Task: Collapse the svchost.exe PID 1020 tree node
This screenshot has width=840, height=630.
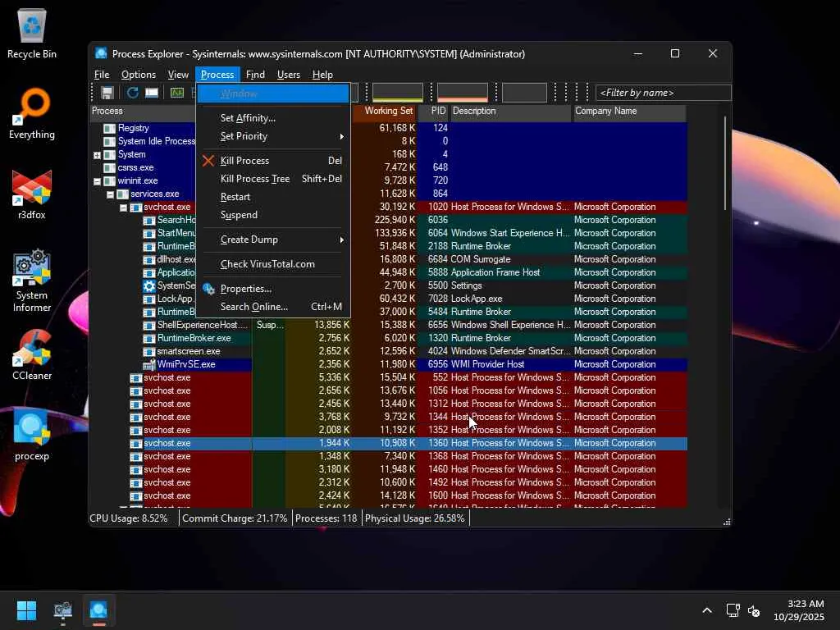Action: point(123,208)
